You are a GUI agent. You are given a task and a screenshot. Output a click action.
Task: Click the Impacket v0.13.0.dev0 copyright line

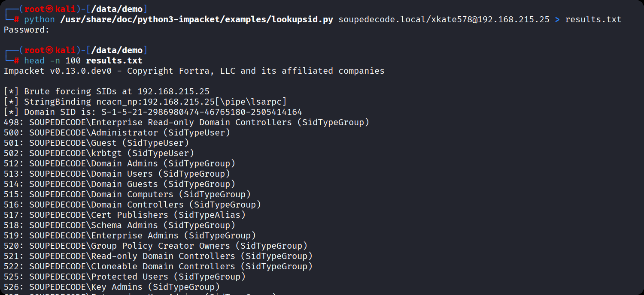[194, 71]
